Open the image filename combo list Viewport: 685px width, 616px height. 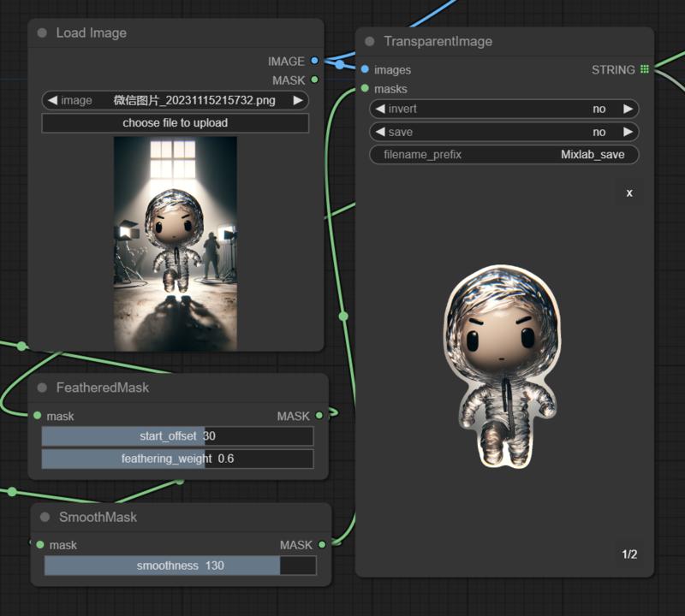coord(175,100)
